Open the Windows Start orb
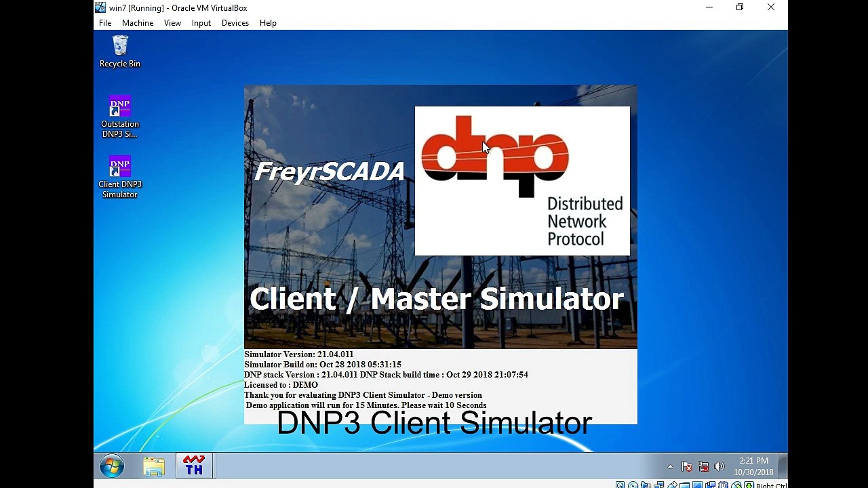The width and height of the screenshot is (868, 488). tap(112, 466)
